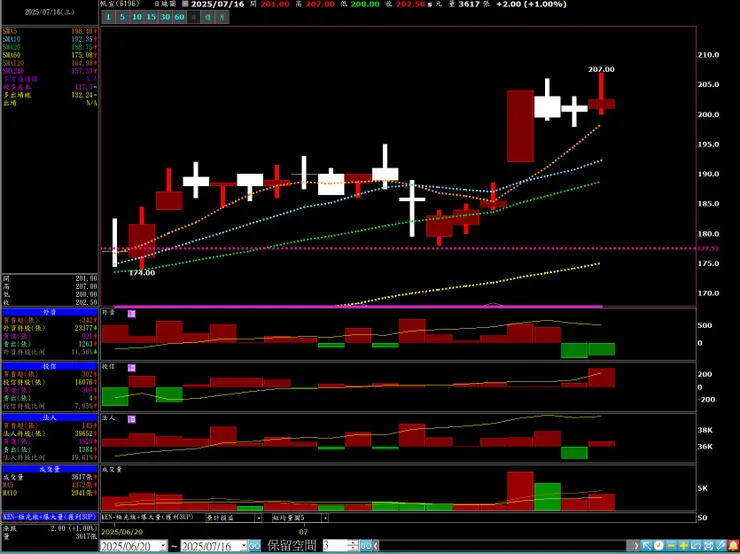
Task: Click the 法人持股 39652 row
Action: point(50,434)
